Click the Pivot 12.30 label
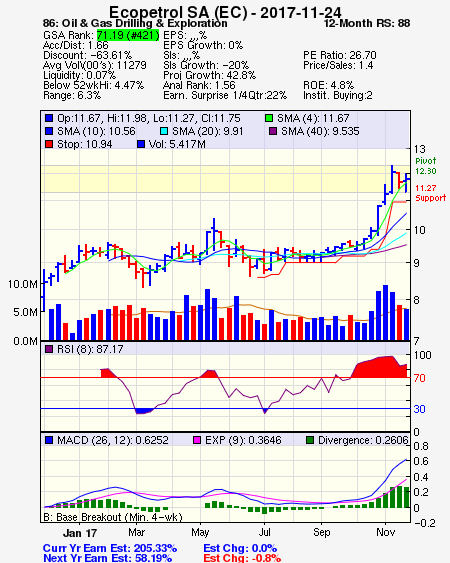450x563 pixels. point(426,166)
